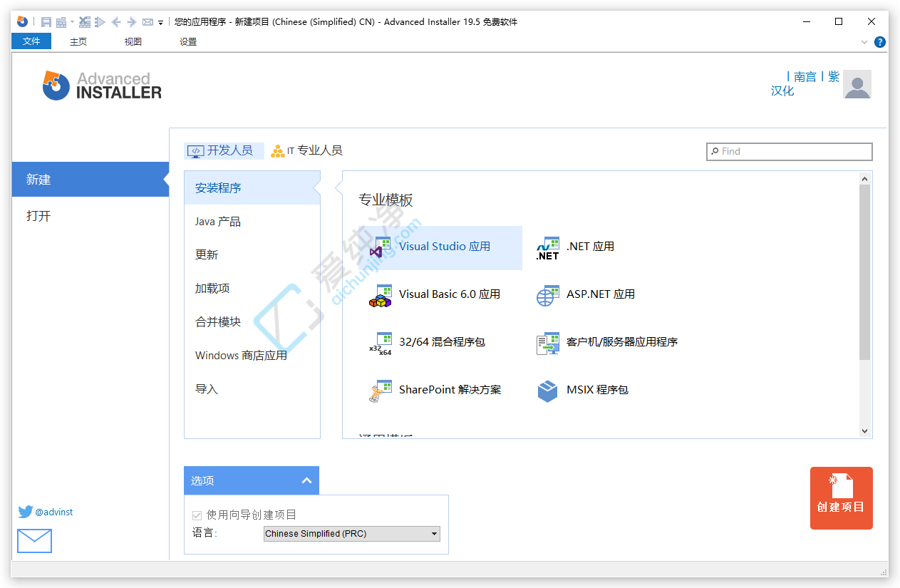Select the ASP.NET 应用 globe icon
The height and width of the screenshot is (588, 900).
(547, 295)
